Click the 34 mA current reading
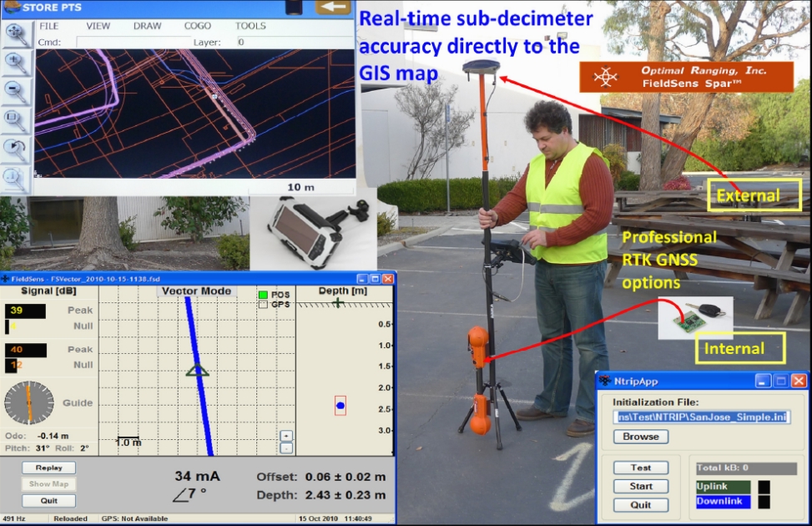812x526 pixels. tap(197, 476)
